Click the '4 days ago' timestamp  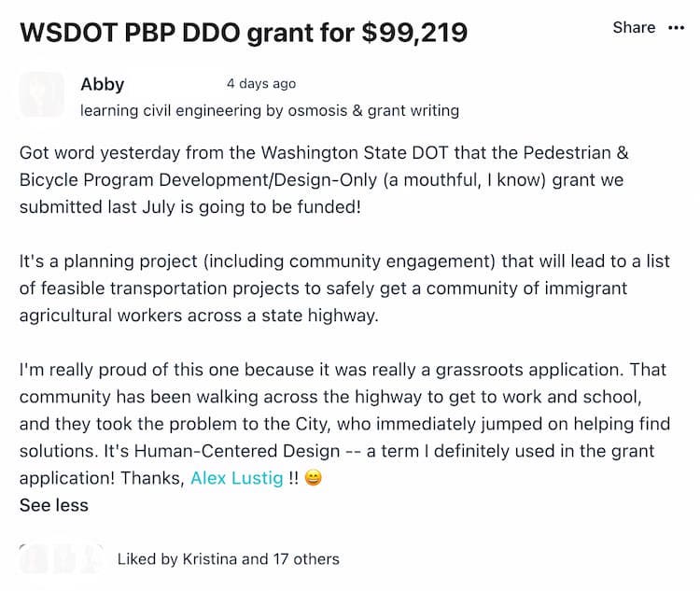coord(261,83)
